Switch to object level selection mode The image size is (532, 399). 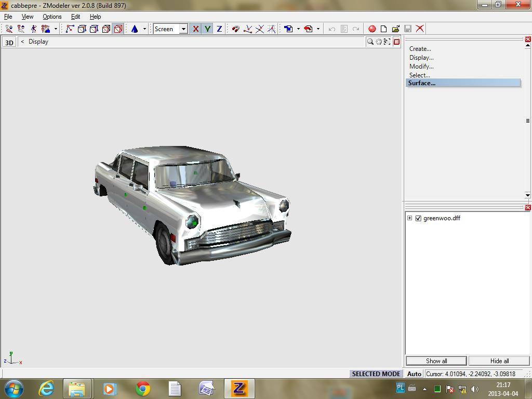(x=118, y=29)
